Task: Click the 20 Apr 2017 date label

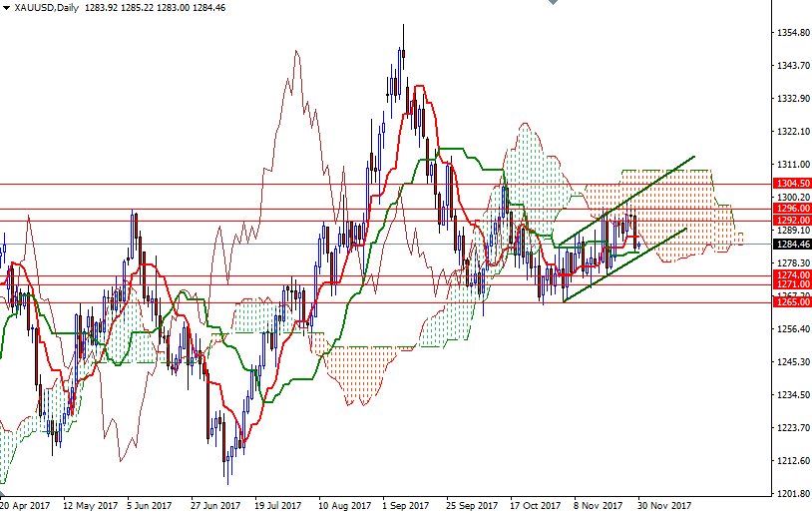Action: click(x=25, y=505)
